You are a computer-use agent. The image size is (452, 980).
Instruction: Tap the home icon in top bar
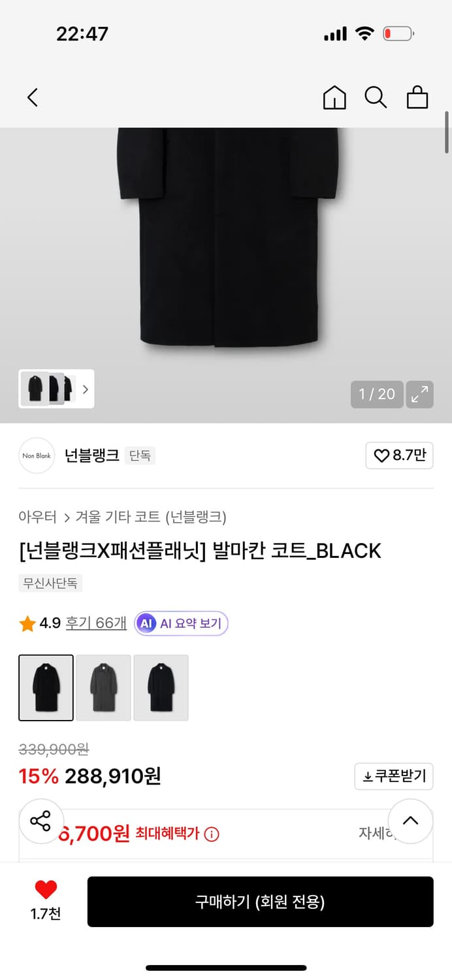click(334, 97)
